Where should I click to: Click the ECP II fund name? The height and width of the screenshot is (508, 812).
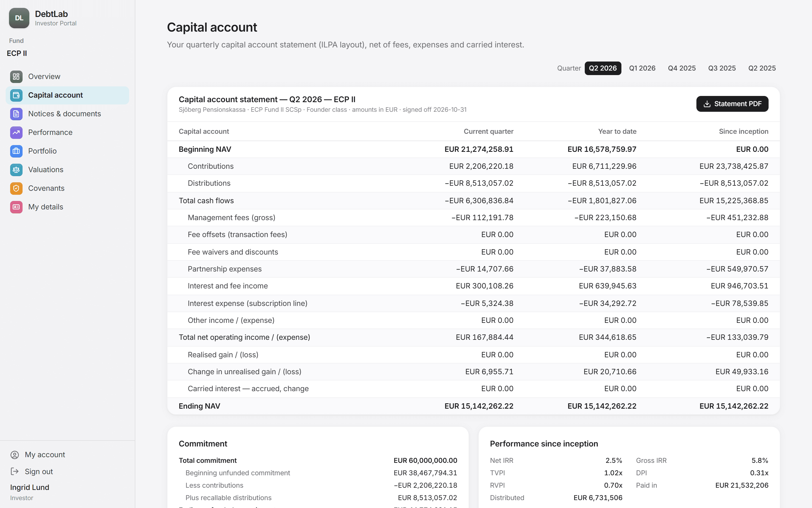coord(17,53)
